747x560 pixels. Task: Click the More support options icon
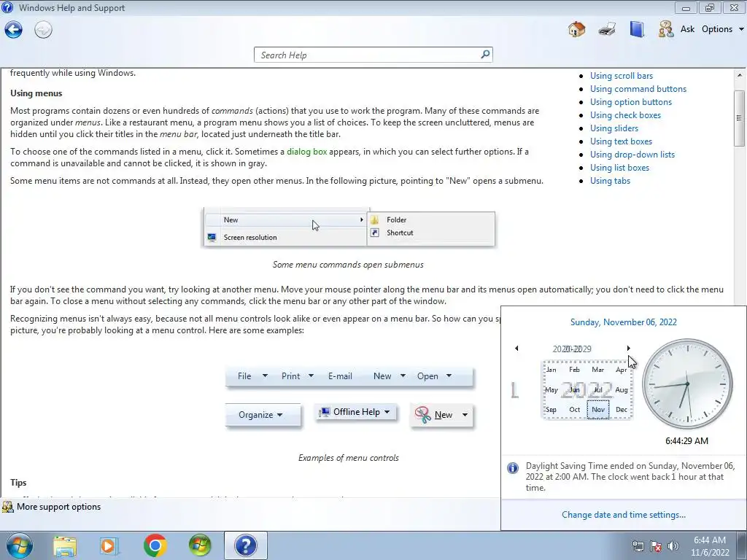pos(7,507)
